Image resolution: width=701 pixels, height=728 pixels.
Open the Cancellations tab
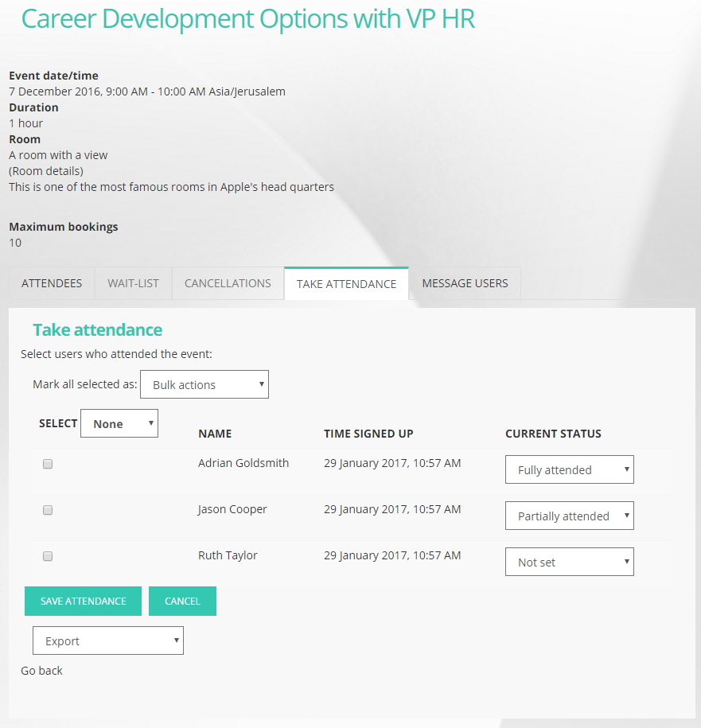[228, 283]
